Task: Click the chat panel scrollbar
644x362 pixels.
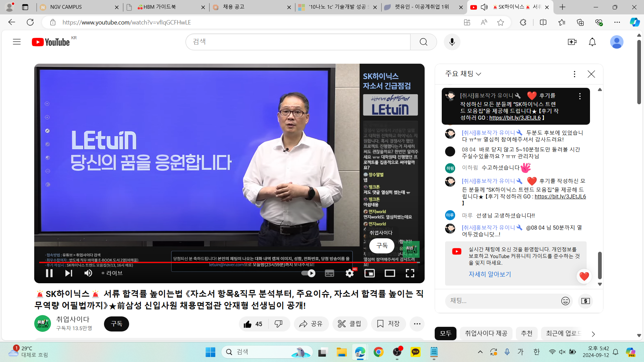Action: tap(600, 265)
